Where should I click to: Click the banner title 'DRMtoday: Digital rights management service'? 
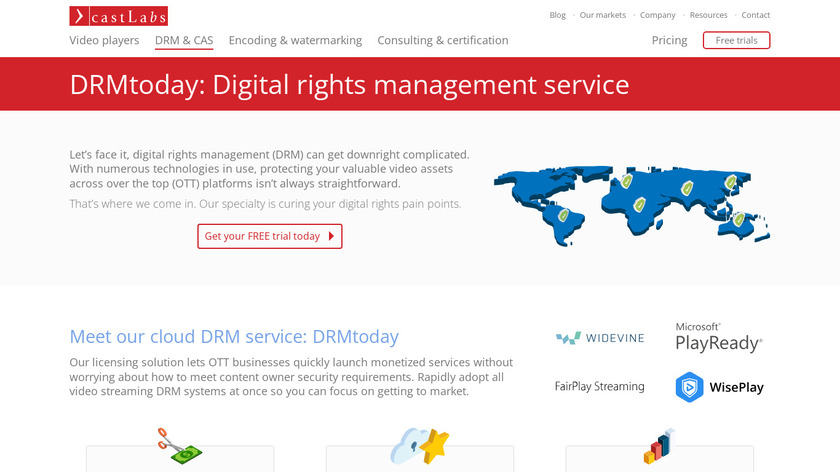(x=349, y=85)
